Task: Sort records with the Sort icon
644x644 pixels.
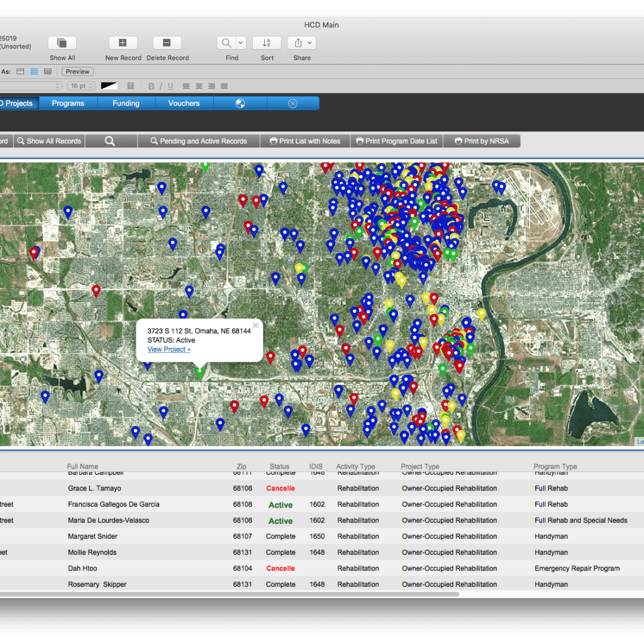Action: (266, 43)
